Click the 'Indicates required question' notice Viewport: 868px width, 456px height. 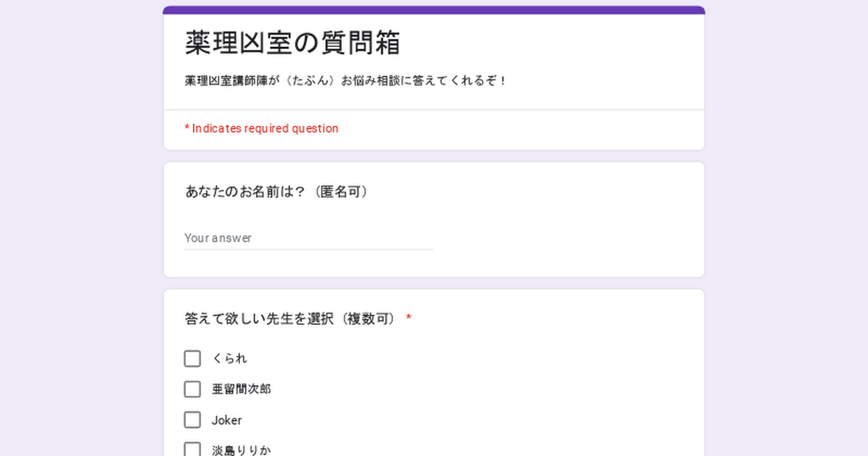265,129
